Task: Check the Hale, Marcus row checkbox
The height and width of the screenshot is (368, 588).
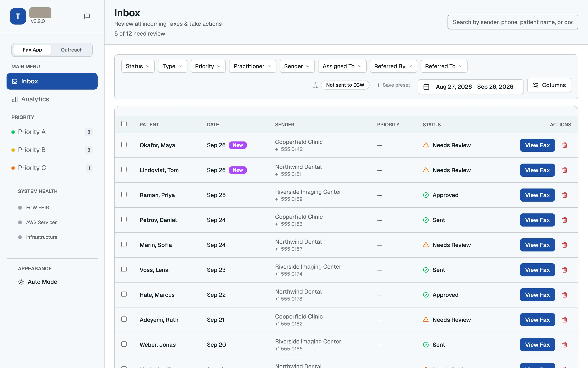Action: click(x=124, y=294)
